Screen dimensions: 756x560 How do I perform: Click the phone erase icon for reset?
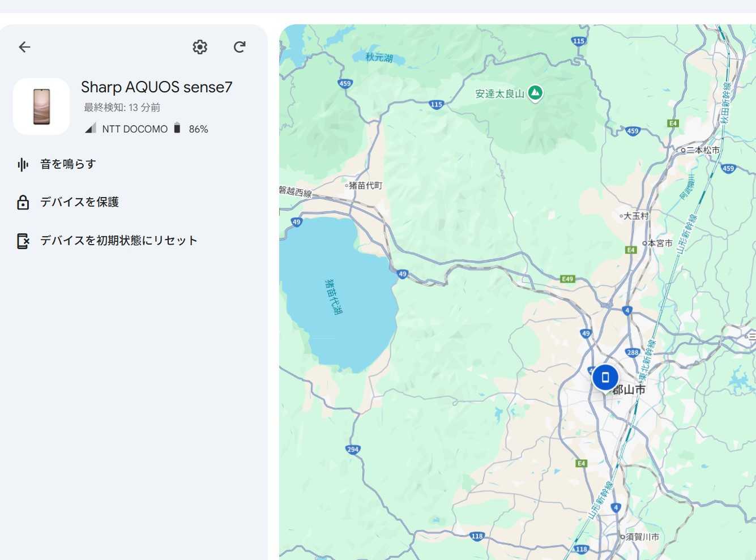click(23, 241)
